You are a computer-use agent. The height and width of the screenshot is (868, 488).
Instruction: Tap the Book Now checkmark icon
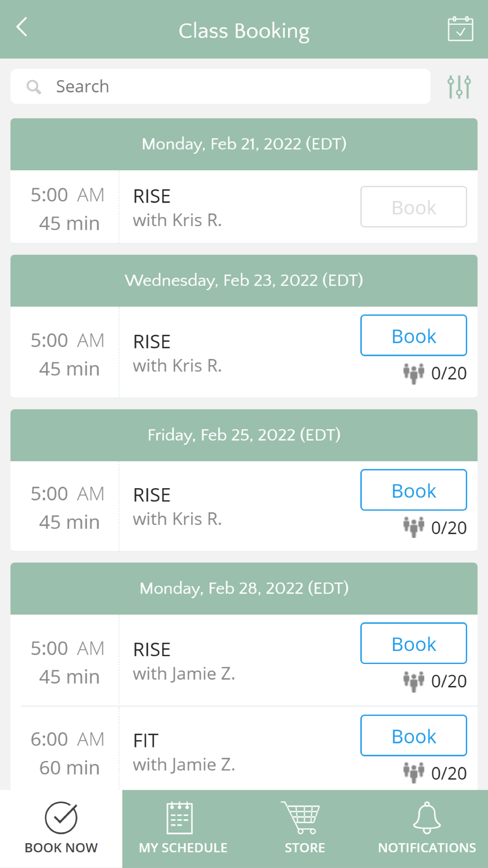[61, 818]
